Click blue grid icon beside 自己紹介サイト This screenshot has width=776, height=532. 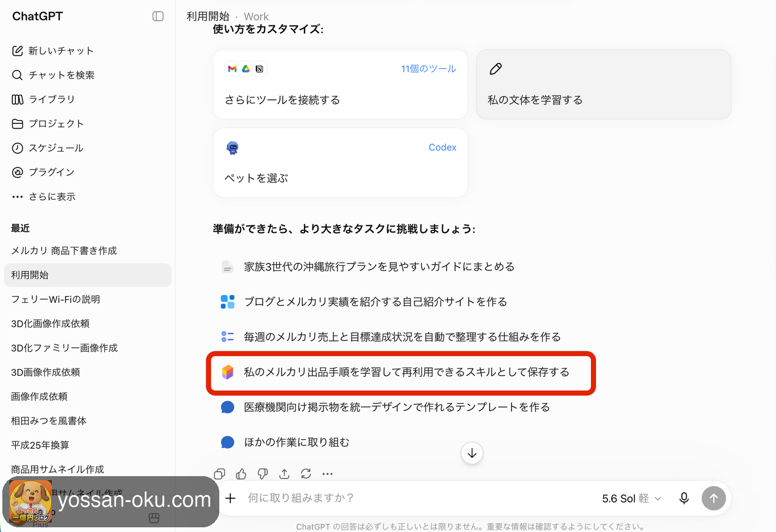[x=228, y=302]
